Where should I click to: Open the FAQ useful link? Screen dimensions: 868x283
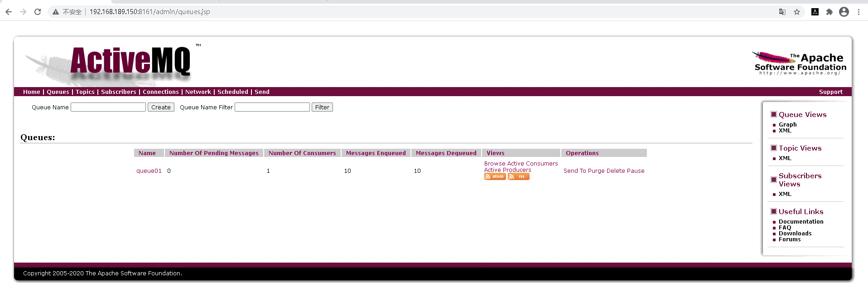[x=785, y=228]
